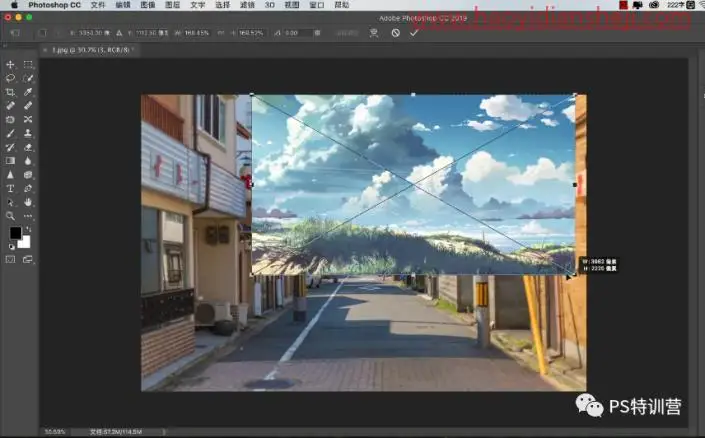Open the 图层 menu
705x438 pixels.
[173, 5]
